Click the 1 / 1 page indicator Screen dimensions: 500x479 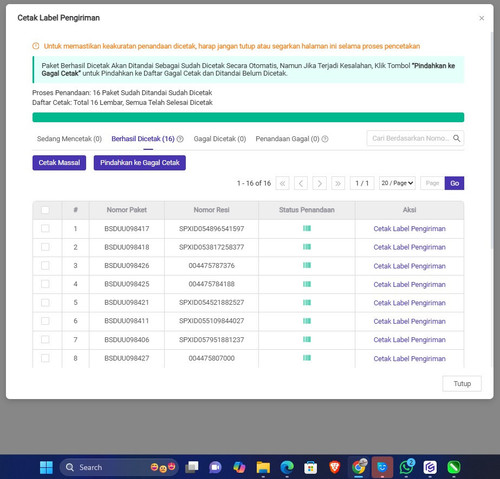click(x=362, y=183)
